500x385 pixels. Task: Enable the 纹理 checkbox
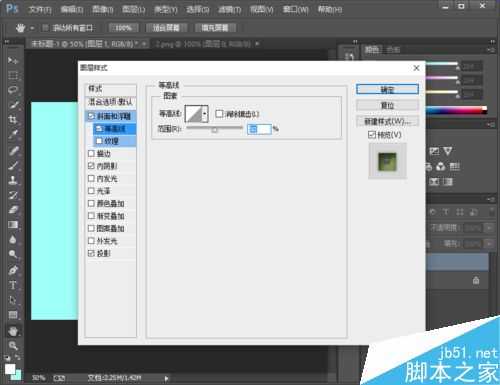[x=99, y=141]
